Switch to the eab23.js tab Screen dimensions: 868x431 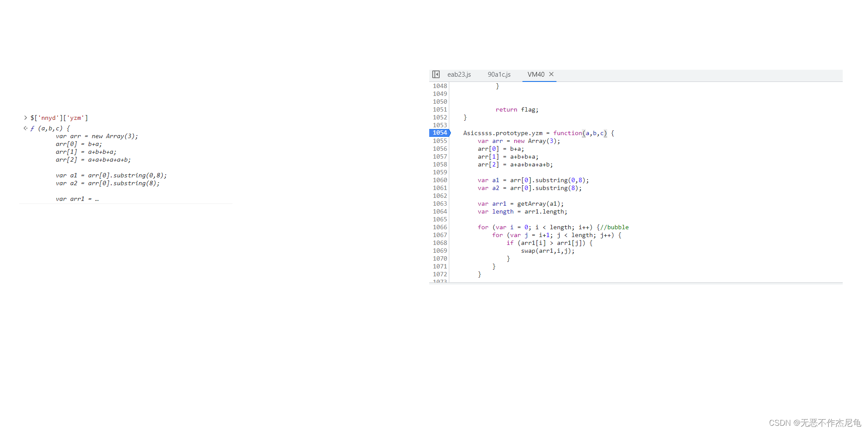pyautogui.click(x=459, y=75)
